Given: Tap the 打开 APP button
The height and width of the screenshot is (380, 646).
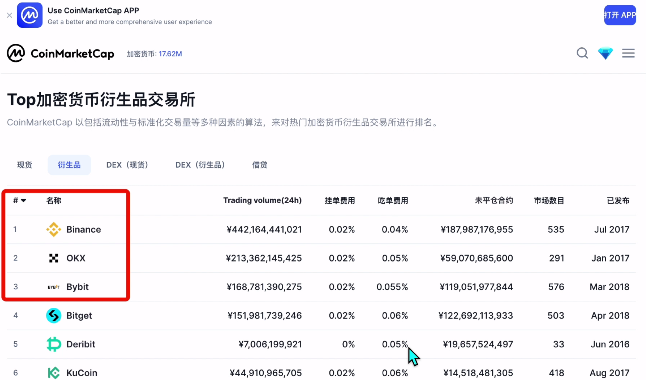Looking at the screenshot, I should pyautogui.click(x=620, y=15).
